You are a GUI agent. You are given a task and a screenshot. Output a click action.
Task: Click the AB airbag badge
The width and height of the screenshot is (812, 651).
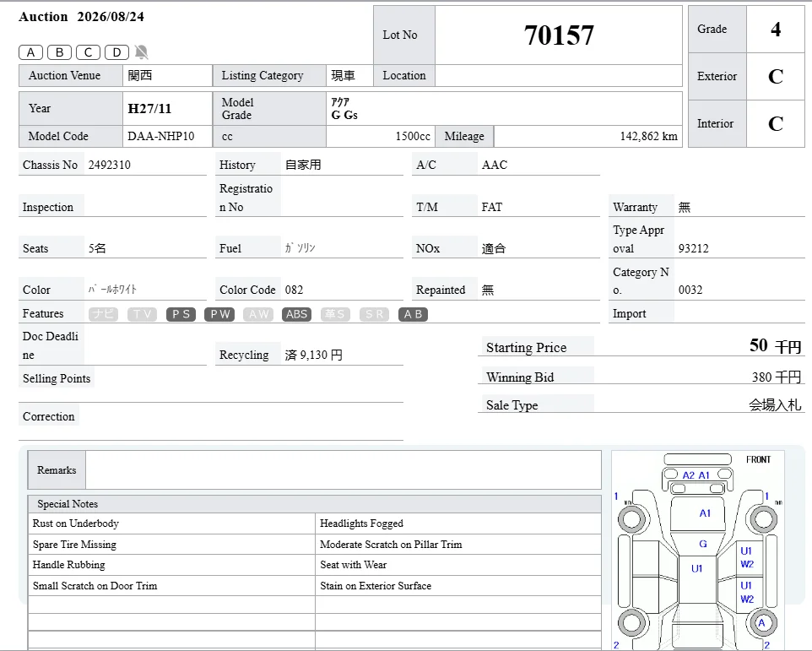414,314
